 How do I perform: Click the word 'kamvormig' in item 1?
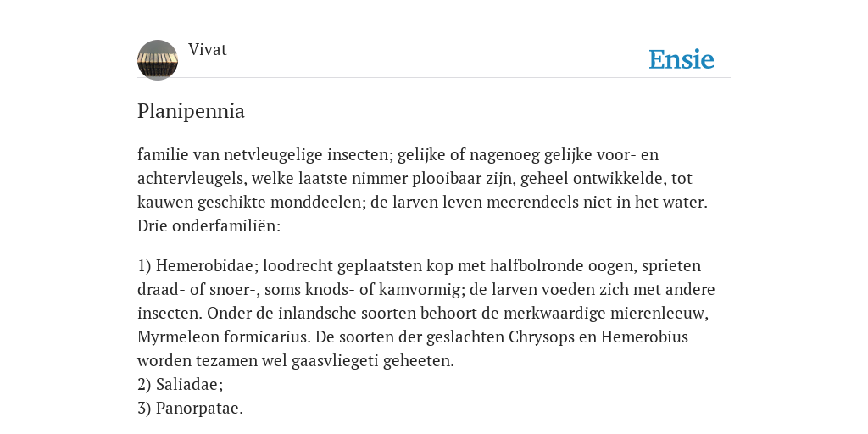415,290
